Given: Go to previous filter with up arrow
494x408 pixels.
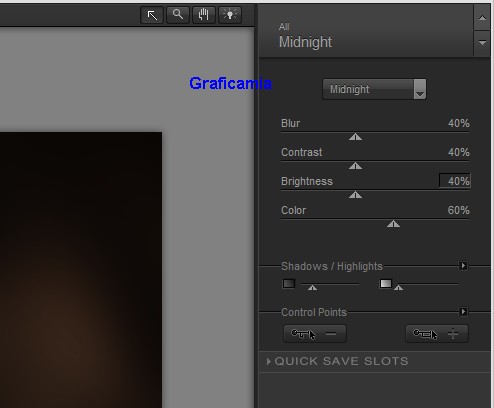Looking at the screenshot, I should (482, 18).
